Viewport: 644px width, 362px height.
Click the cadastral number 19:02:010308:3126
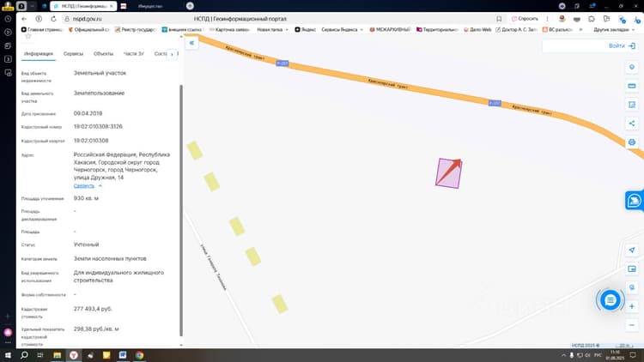coord(98,126)
